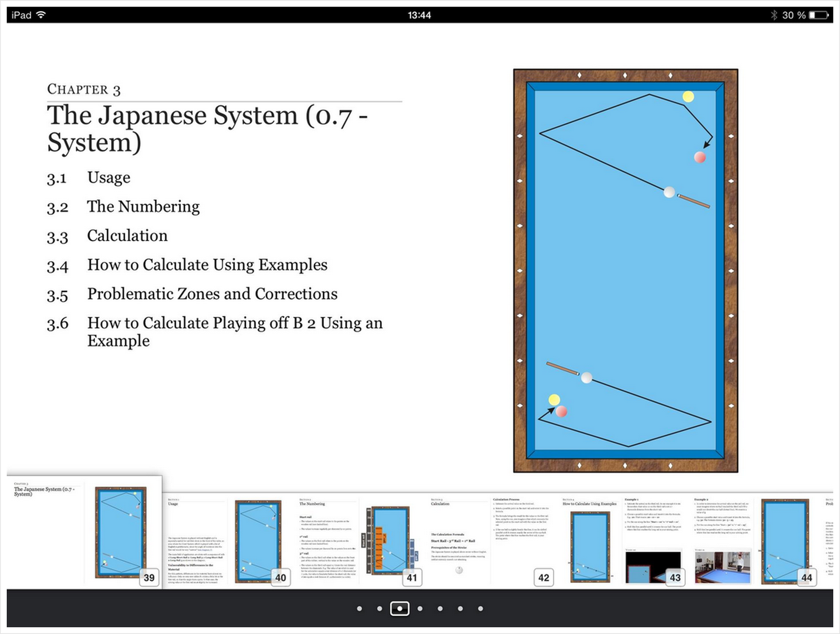Open the page 43 Examples thumbnail

(623, 541)
